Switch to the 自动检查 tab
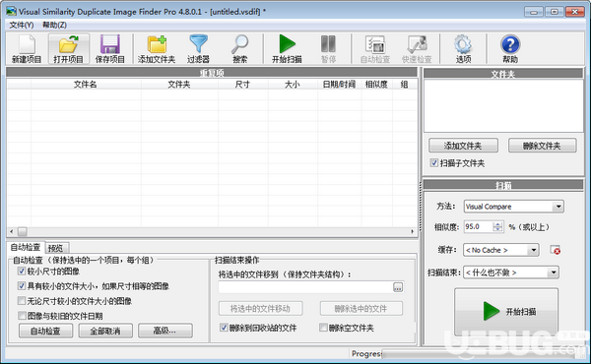 click(26, 247)
